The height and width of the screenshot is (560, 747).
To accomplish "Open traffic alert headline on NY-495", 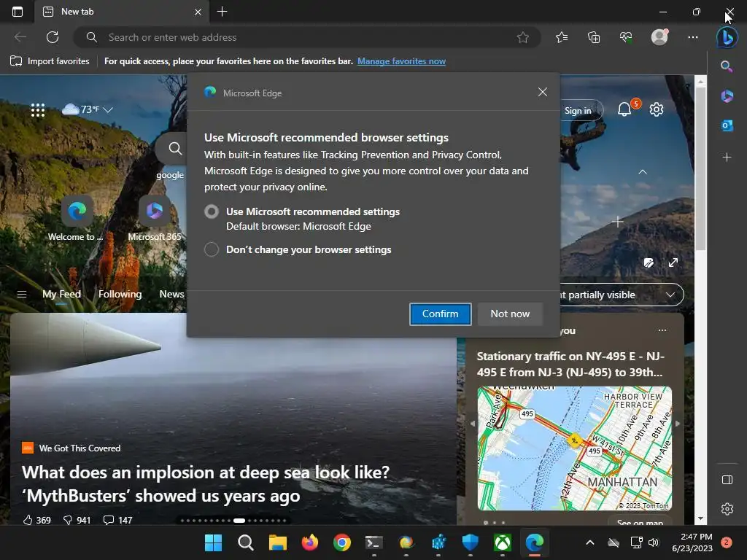I will pos(570,364).
